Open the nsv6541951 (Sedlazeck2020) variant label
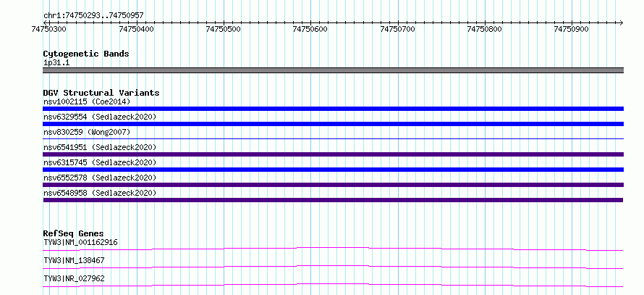 pyautogui.click(x=100, y=147)
